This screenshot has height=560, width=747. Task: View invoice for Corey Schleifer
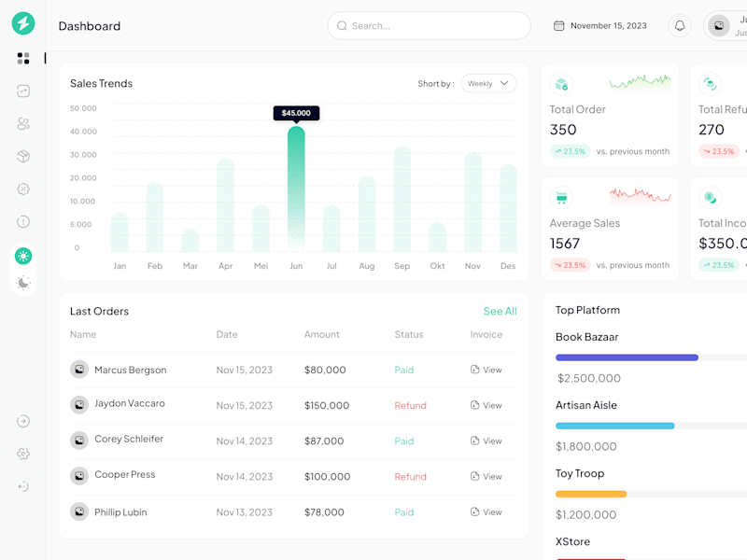[486, 441]
